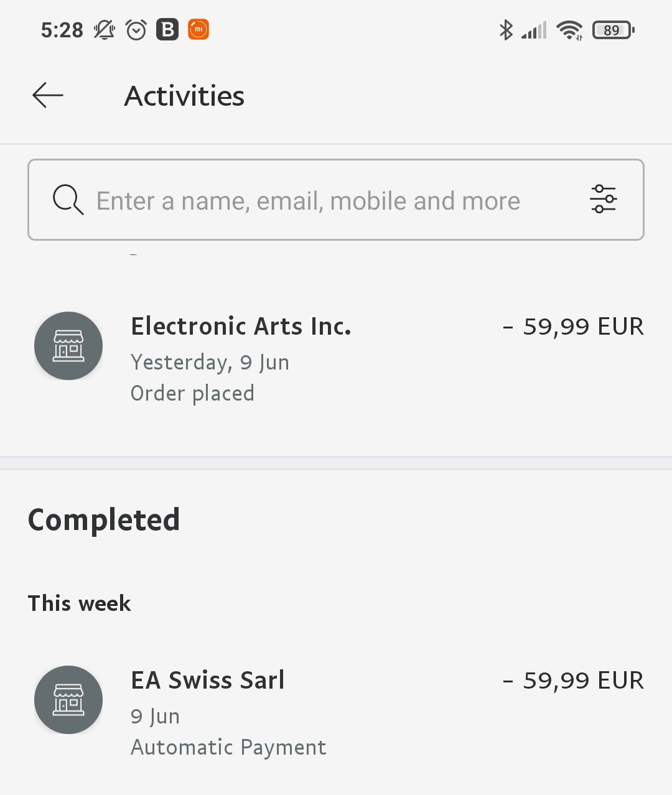This screenshot has height=795, width=672.
Task: Select the EA Swiss Sarl 59,99 EUR amount
Action: click(x=573, y=681)
